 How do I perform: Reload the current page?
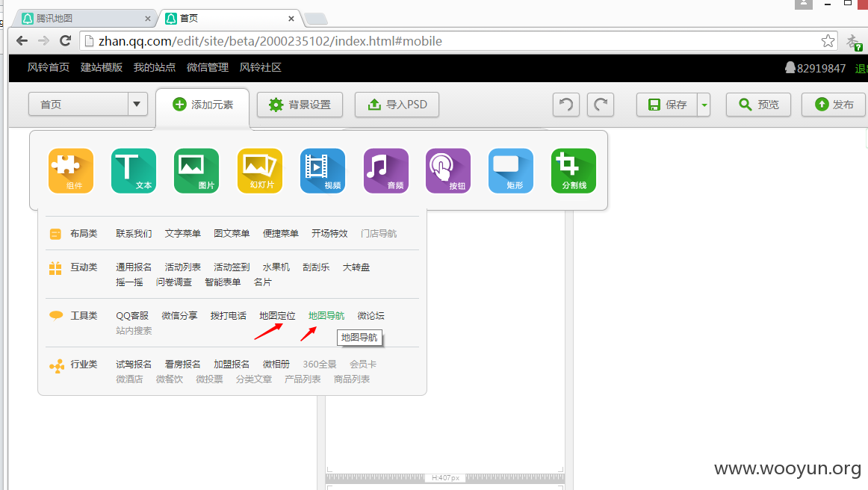coord(65,40)
